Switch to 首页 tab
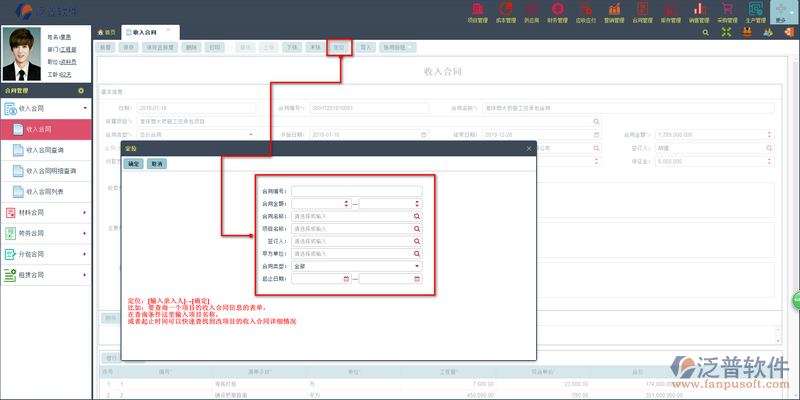This screenshot has width=800, height=400. point(105,32)
